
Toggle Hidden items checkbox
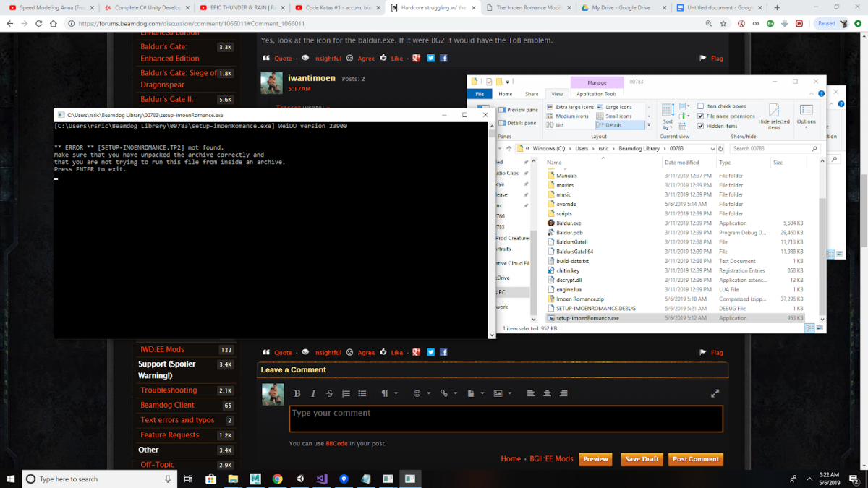[718, 125]
